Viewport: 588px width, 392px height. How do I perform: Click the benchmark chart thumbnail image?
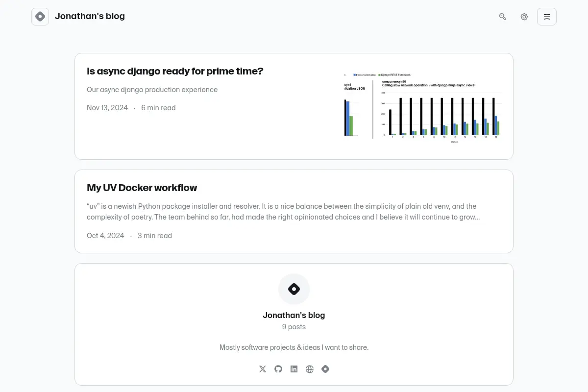click(x=422, y=106)
